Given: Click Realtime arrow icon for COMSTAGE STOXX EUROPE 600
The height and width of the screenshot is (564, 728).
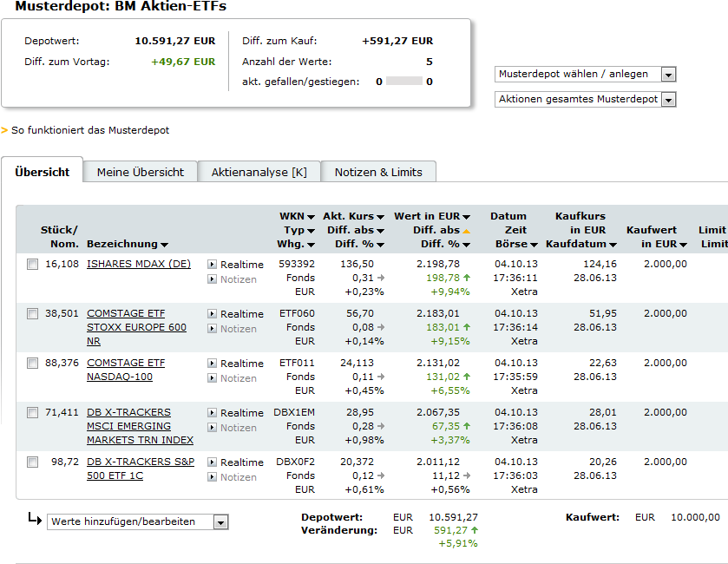Looking at the screenshot, I should click(x=213, y=314).
